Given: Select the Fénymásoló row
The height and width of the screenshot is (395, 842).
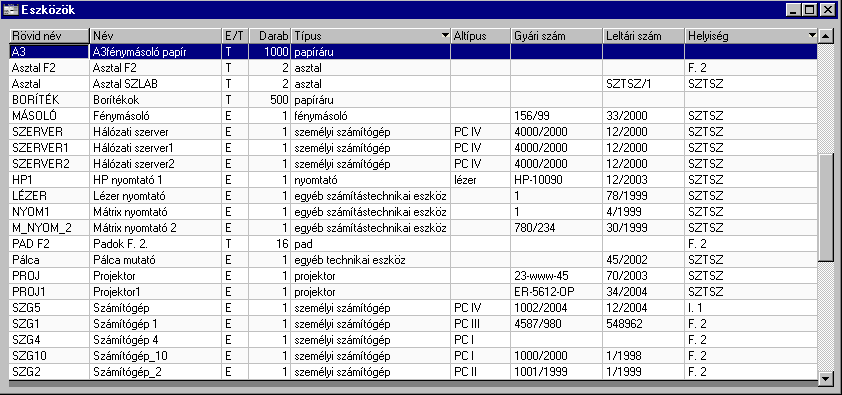Looking at the screenshot, I should (413, 116).
